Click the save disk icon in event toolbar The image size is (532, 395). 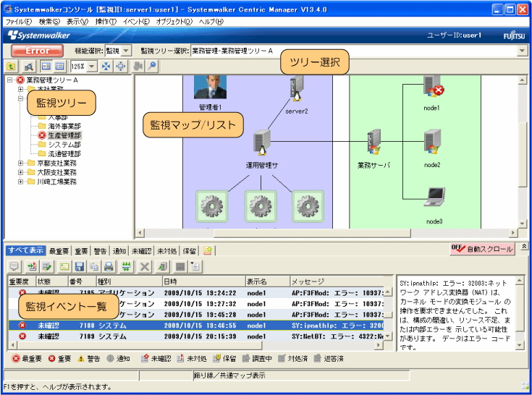(80, 267)
